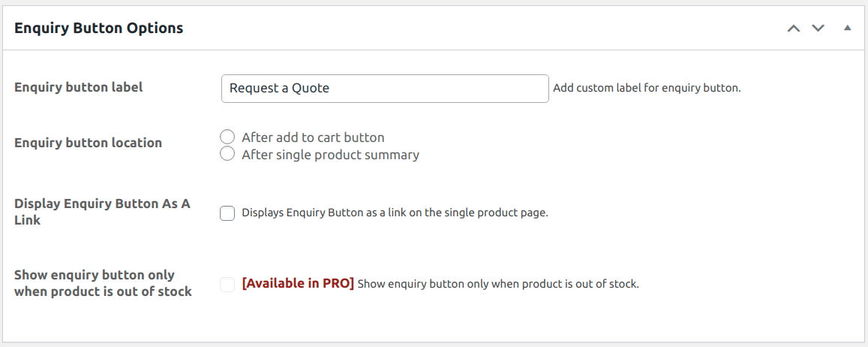Click the move panel up chevron
This screenshot has height=347, width=868.
(x=793, y=29)
